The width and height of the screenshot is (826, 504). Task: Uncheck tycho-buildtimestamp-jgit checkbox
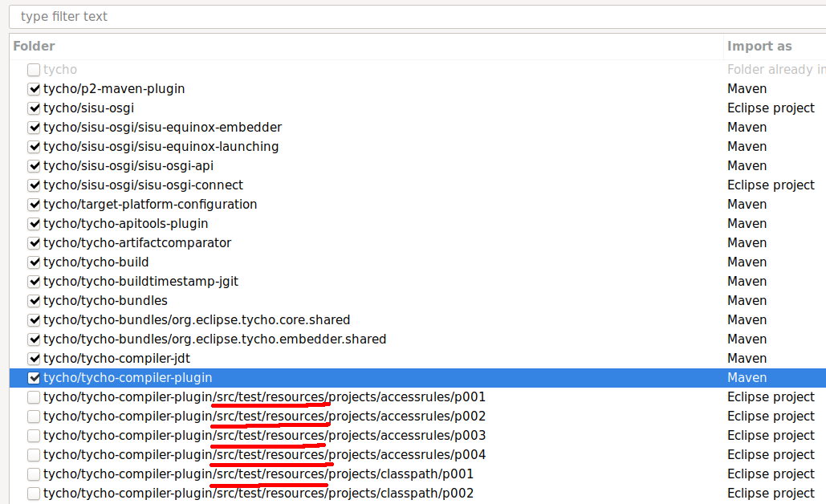(x=34, y=281)
